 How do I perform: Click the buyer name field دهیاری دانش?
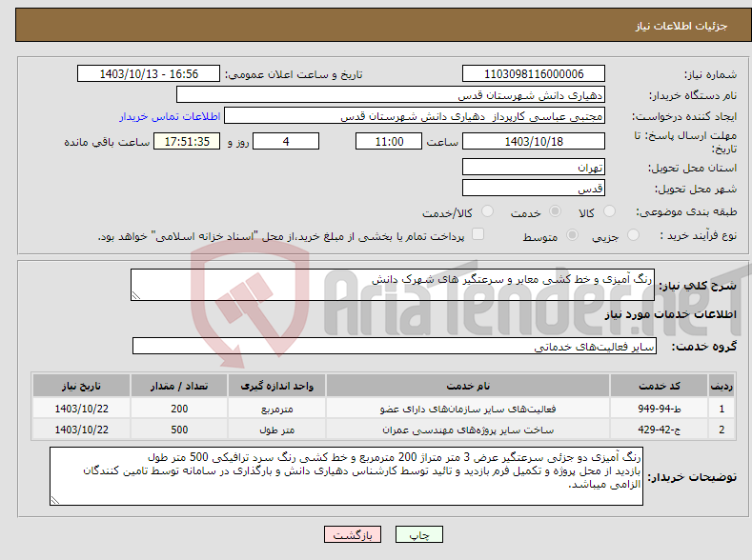pyautogui.click(x=391, y=95)
